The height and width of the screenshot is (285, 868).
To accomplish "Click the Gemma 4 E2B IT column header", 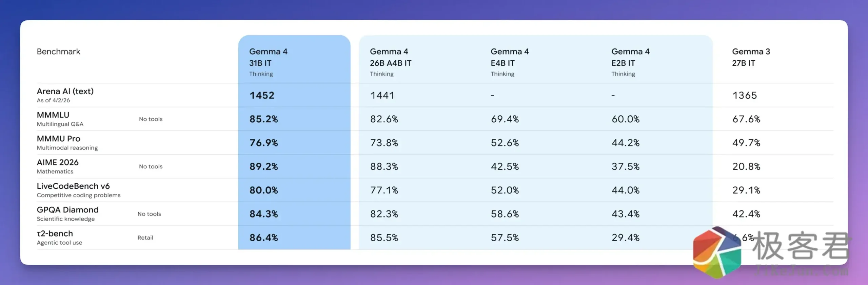I will point(630,57).
